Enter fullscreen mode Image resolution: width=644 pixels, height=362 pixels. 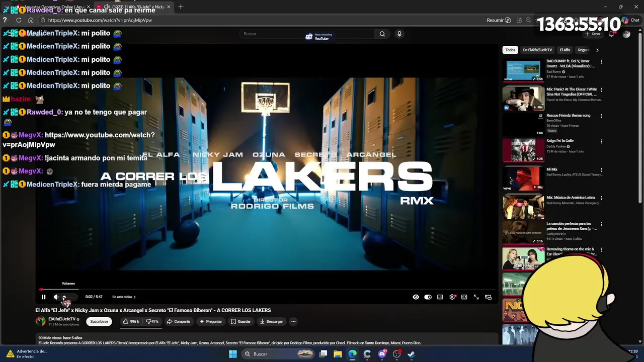476,297
